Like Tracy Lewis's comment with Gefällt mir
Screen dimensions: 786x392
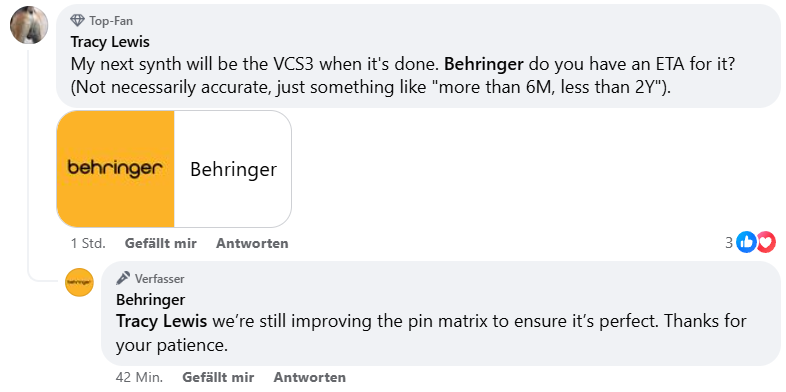160,244
